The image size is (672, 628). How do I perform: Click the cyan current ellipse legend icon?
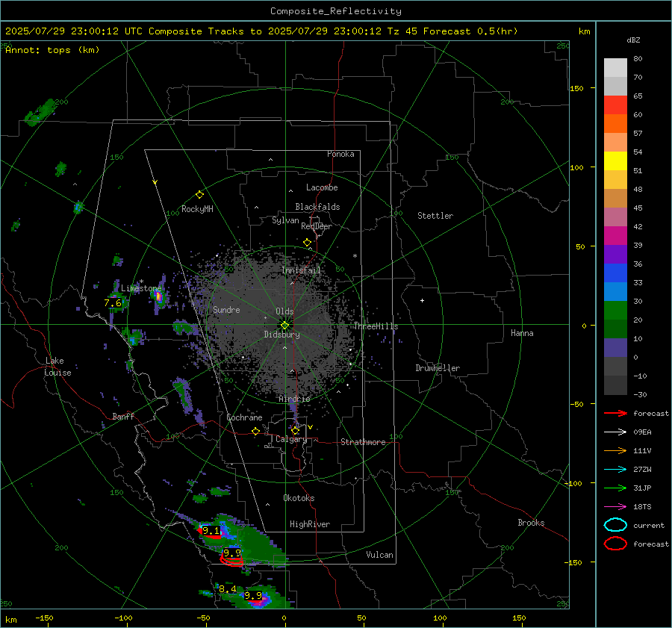click(615, 525)
